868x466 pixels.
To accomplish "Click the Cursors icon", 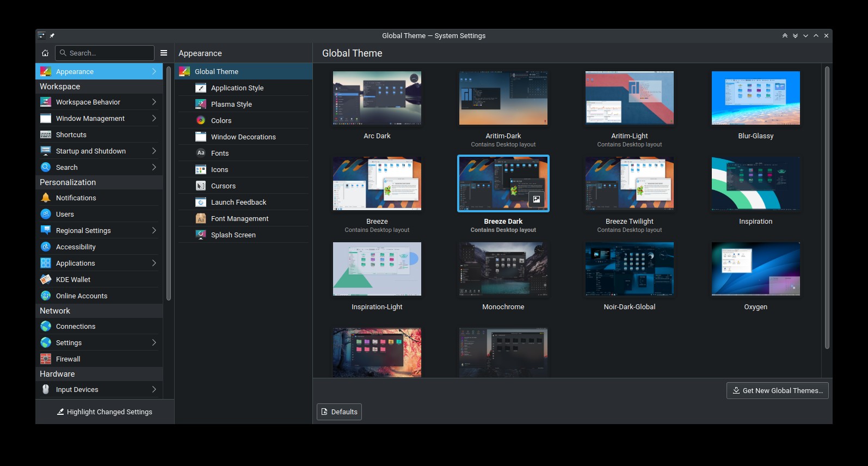I will coord(201,186).
